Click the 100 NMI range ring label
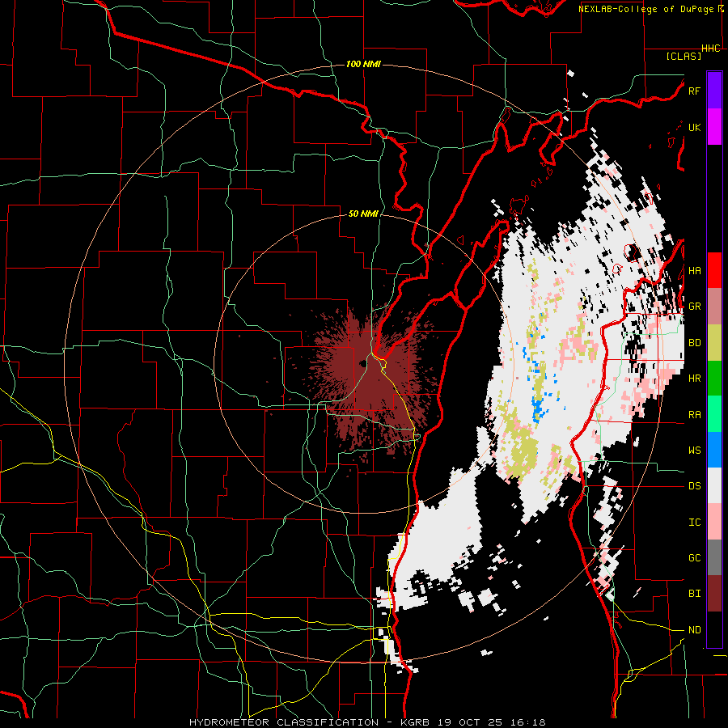Screen dimensions: 728x728 click(x=363, y=64)
